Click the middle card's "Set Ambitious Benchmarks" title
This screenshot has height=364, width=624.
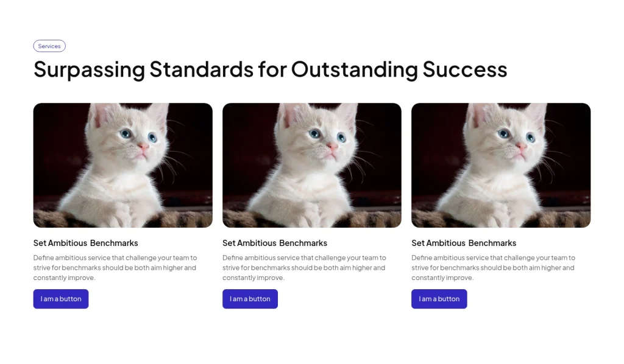(275, 243)
